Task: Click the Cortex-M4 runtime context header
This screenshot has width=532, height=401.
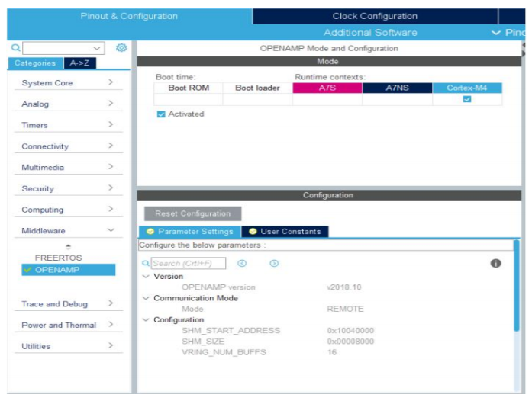Action: coord(467,88)
